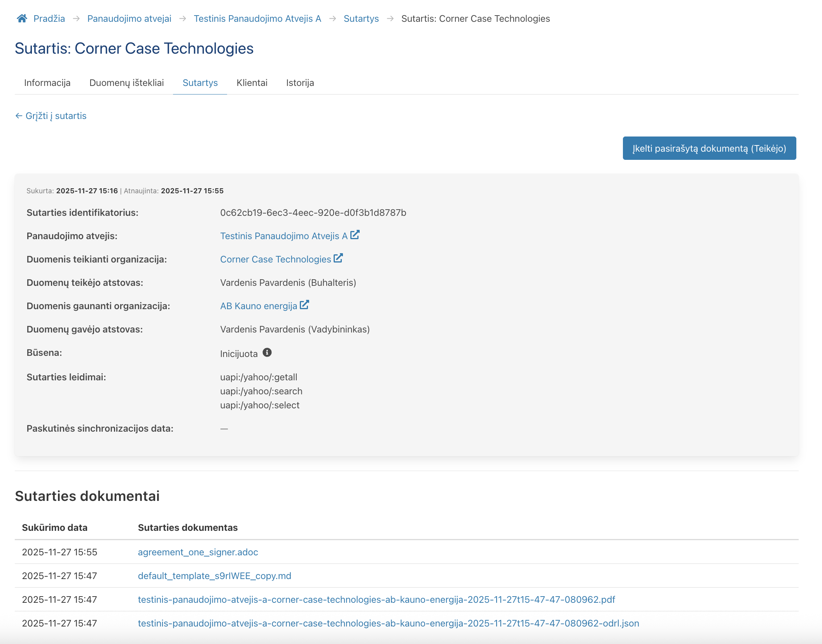Screen dimensions: 822x644
Task: Click Įkelti pasirašytą dokumentą (Teikėjo) button
Action: click(x=709, y=148)
